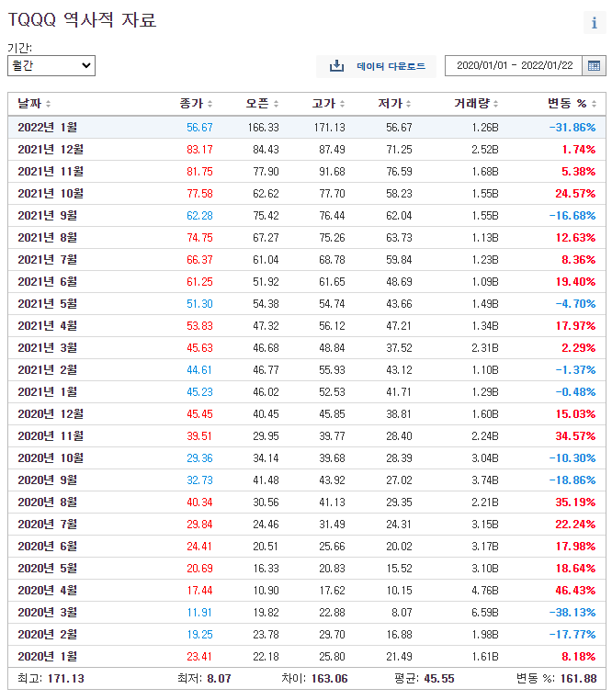Click the date range field 2020/01/01 - 2022/01/22
Screen dimensions: 612x700
[514, 65]
